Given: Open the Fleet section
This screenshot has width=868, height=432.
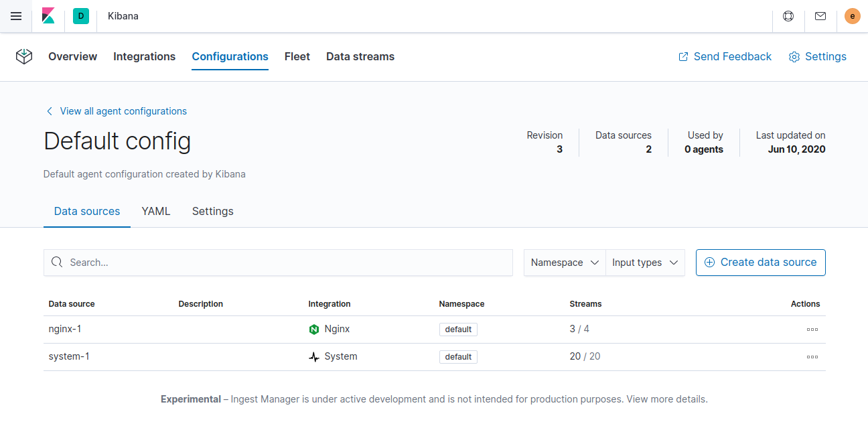Looking at the screenshot, I should tap(297, 56).
